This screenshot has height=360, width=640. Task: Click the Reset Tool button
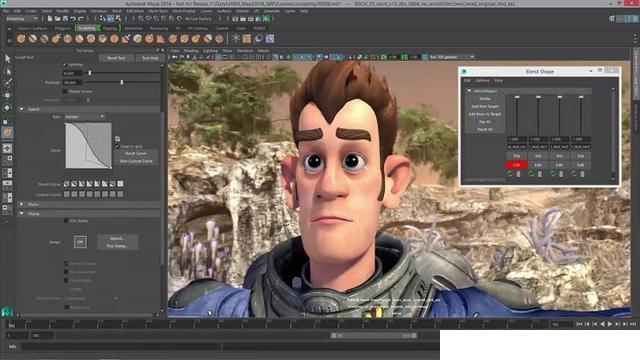(x=116, y=58)
